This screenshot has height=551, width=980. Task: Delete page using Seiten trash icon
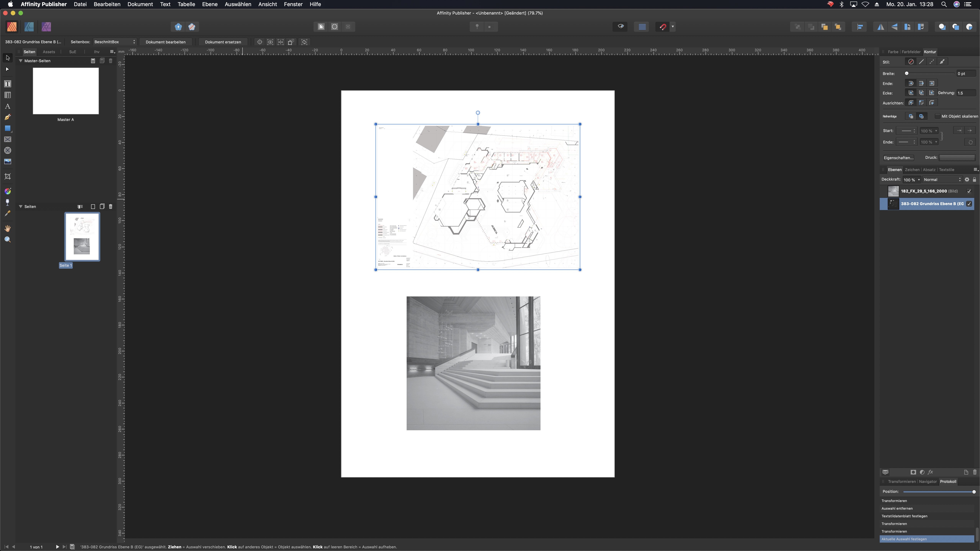pyautogui.click(x=111, y=206)
